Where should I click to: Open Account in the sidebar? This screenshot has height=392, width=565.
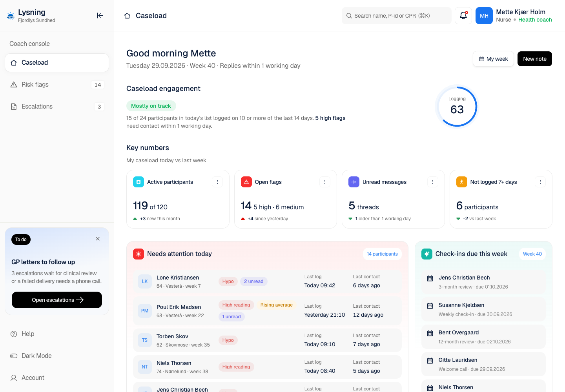pos(57,378)
